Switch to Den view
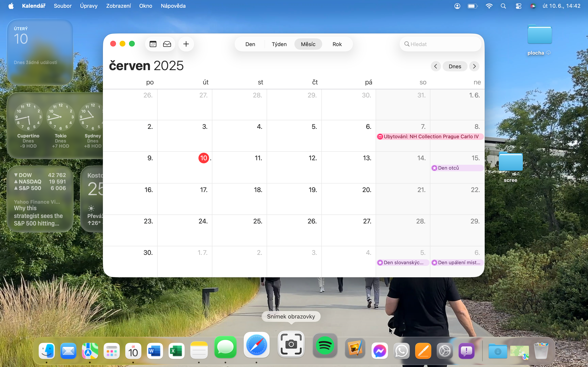This screenshot has width=588, height=367. tap(250, 44)
